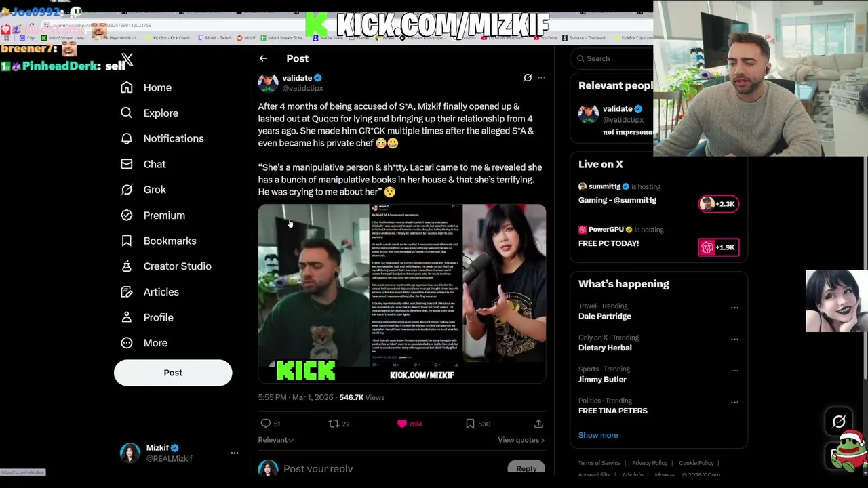Click the +1.9K listeners badge
This screenshot has width=868, height=488.
(719, 247)
